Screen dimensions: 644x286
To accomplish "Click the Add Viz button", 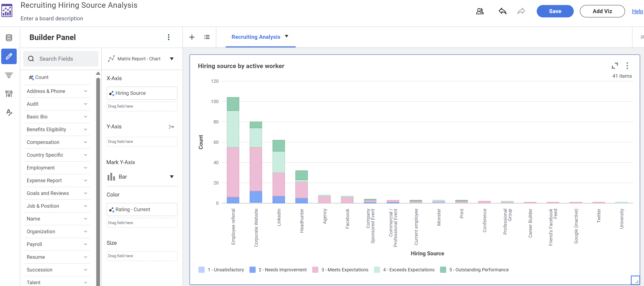I will [602, 11].
